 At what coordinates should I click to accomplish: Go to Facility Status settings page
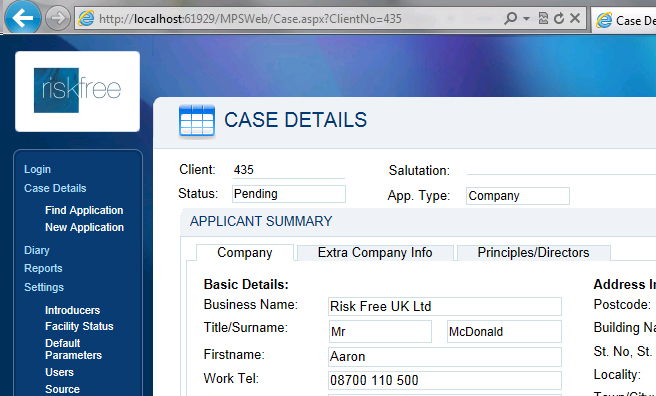coord(79,326)
